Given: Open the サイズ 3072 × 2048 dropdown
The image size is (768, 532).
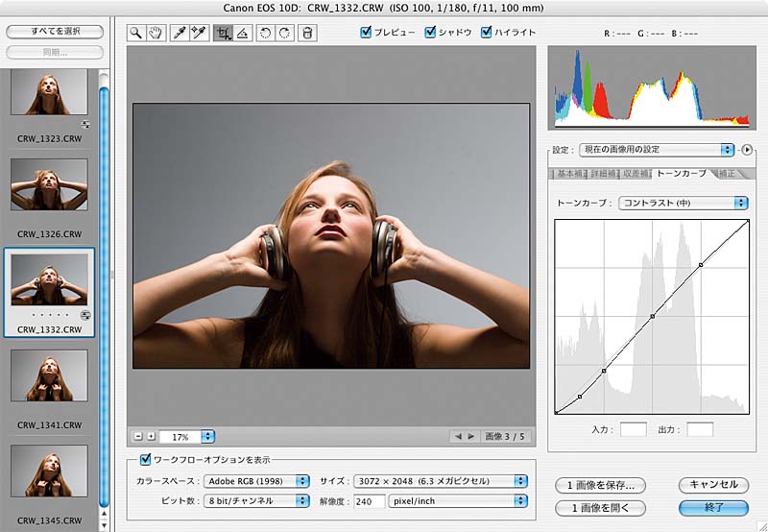Looking at the screenshot, I should click(x=441, y=481).
